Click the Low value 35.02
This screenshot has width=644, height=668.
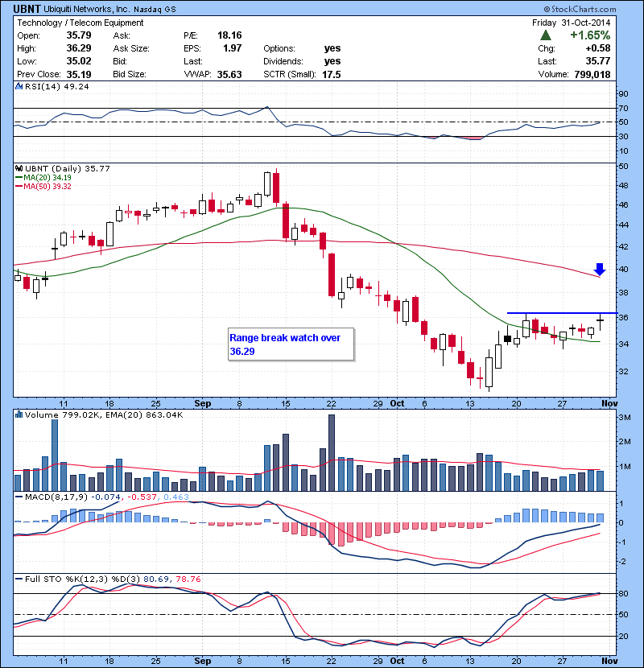point(79,61)
